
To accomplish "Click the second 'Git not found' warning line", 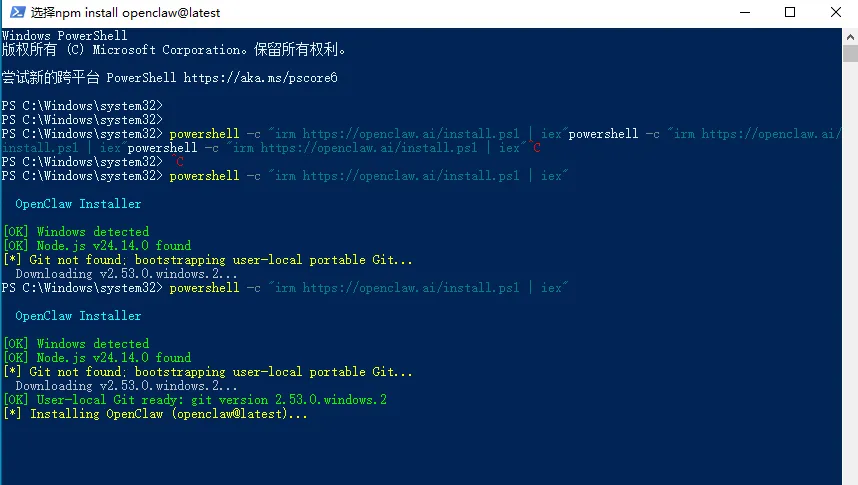I will coord(208,372).
